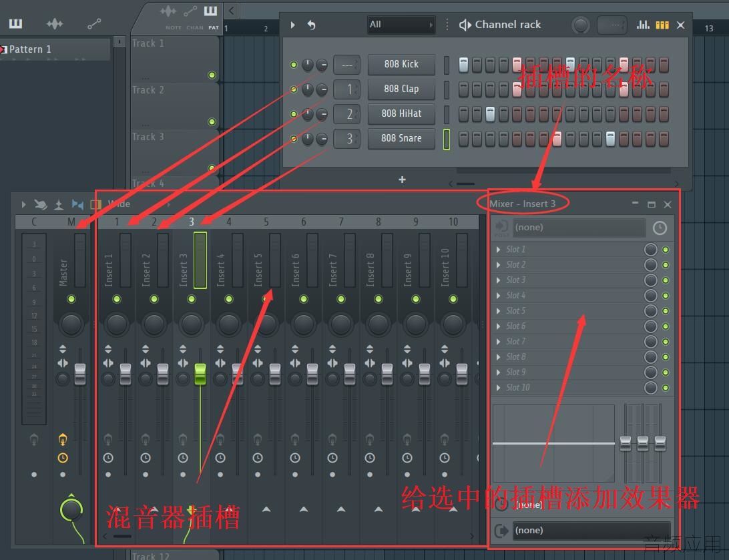Open mixer output (none) dropdown
729x560 pixels.
pos(592,530)
